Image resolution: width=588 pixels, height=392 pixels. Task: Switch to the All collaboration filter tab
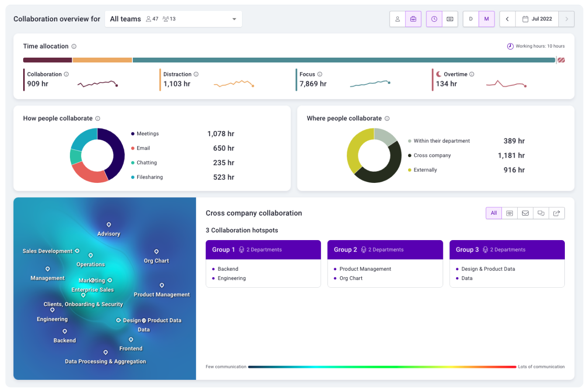494,213
